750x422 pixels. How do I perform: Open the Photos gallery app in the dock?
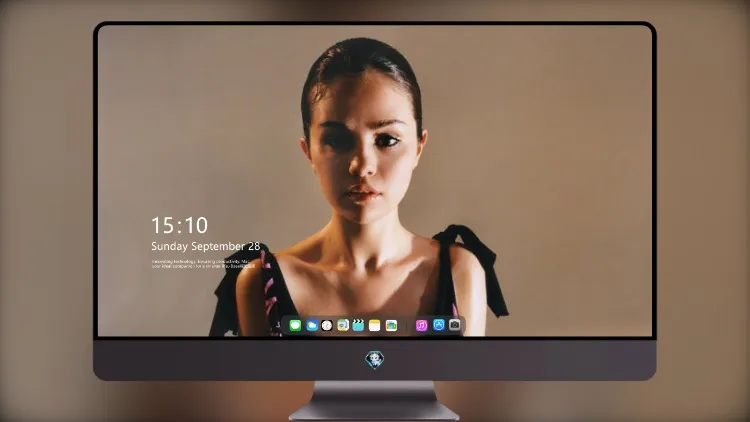point(391,326)
